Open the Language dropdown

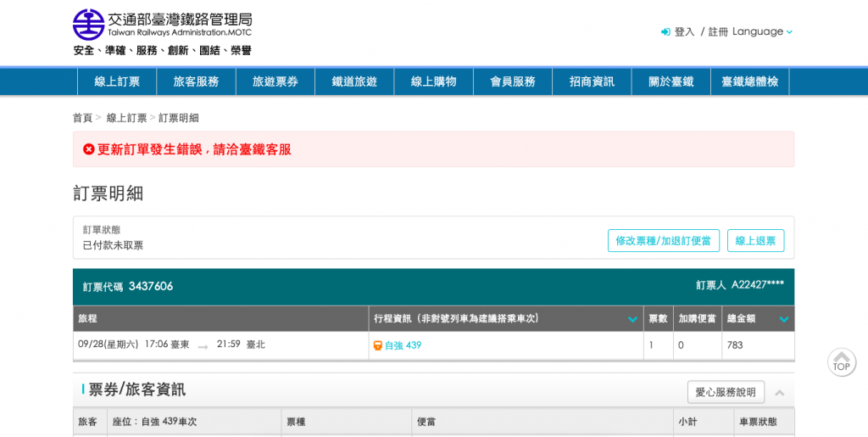762,31
